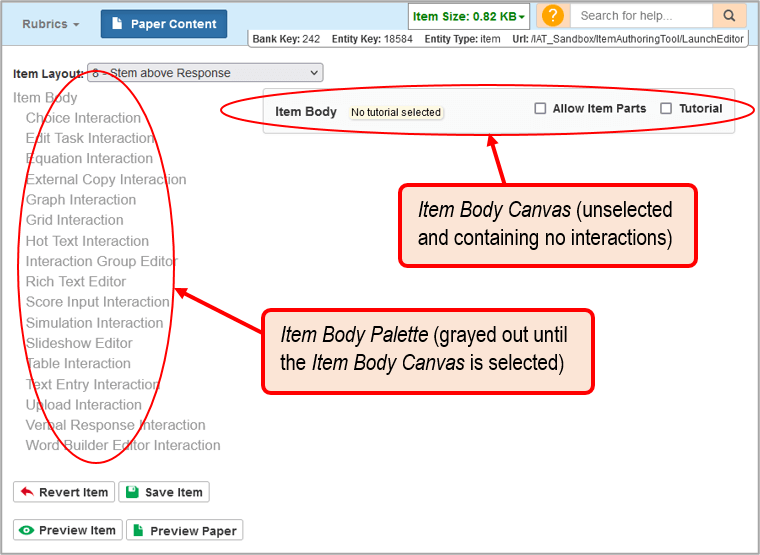Choose Upload Interaction from the list
This screenshot has width=760, height=555.
point(84,405)
